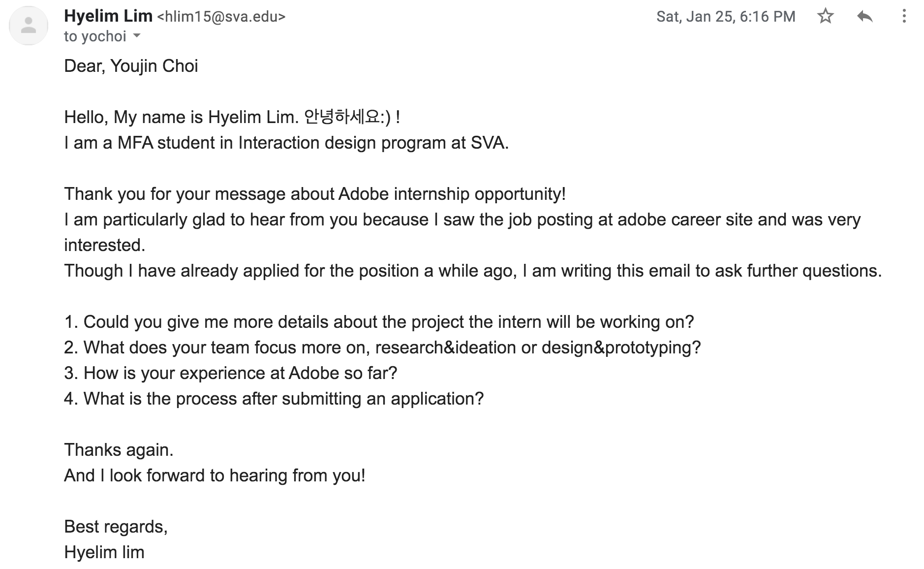Click the hlim15@sva.edu email address
The height and width of the screenshot is (569, 924).
tap(221, 17)
